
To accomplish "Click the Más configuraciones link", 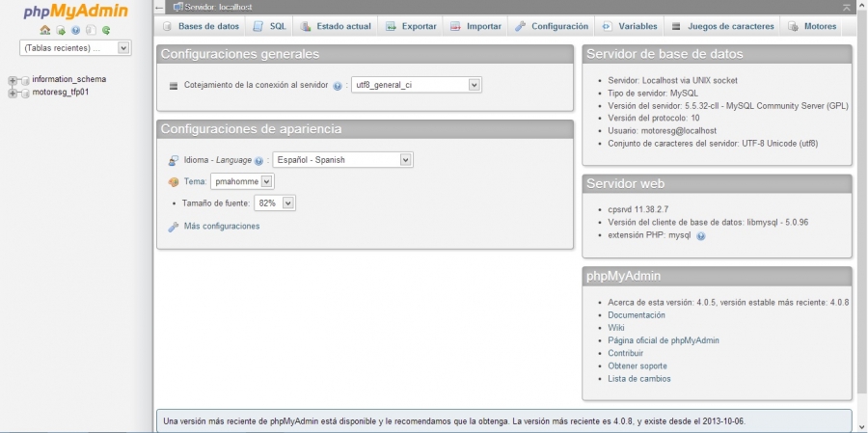I will 222,226.
